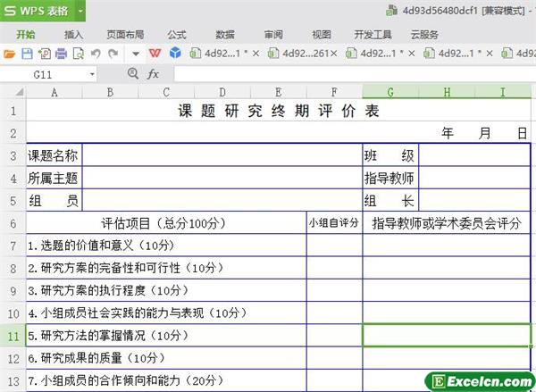
Task: Open the quick access toolbar dropdown arrow
Action: [x=136, y=54]
